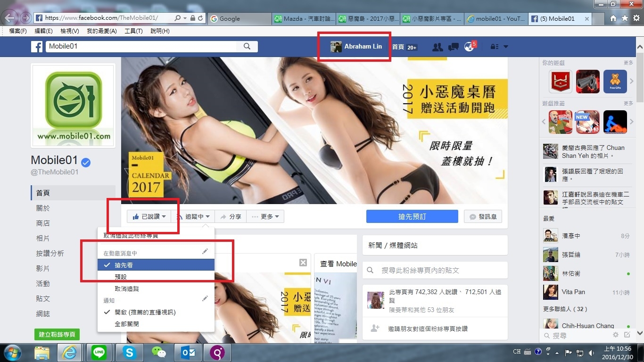The height and width of the screenshot is (362, 644).
Task: Open the 更多 dropdown button
Action: [x=265, y=217]
